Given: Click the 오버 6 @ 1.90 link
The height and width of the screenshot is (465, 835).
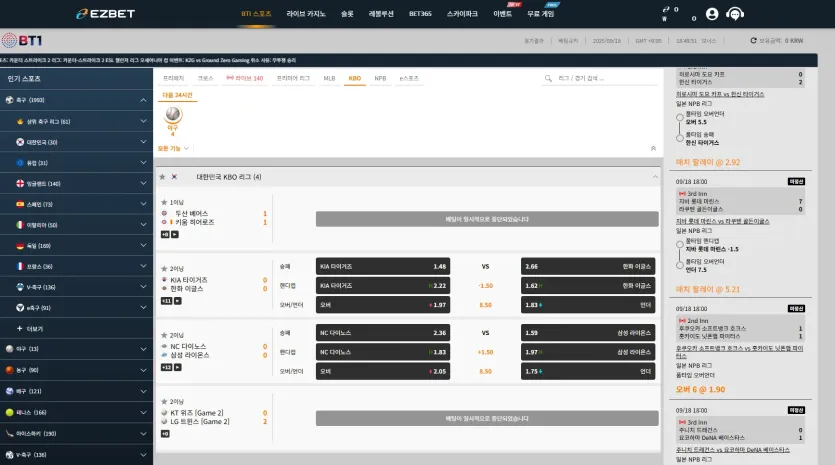Looking at the screenshot, I should point(700,389).
